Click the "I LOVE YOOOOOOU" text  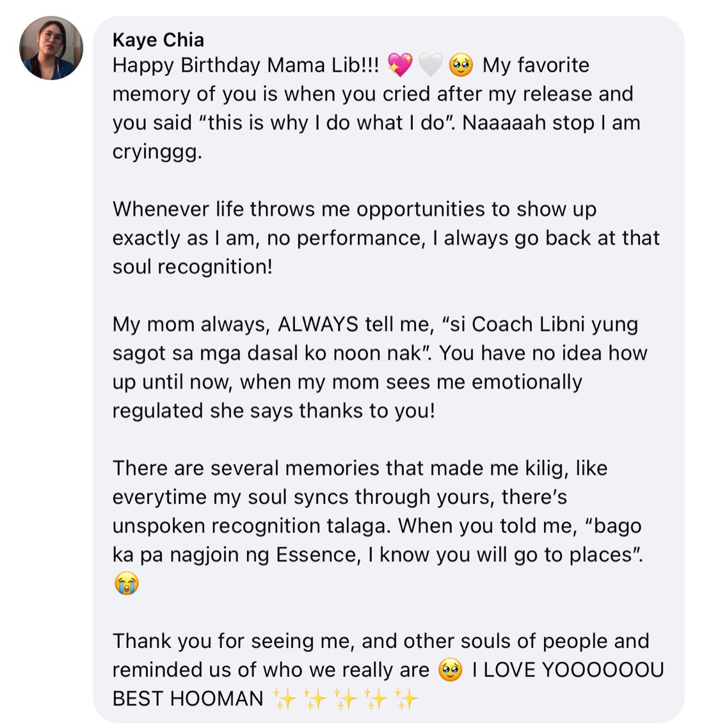[568, 670]
